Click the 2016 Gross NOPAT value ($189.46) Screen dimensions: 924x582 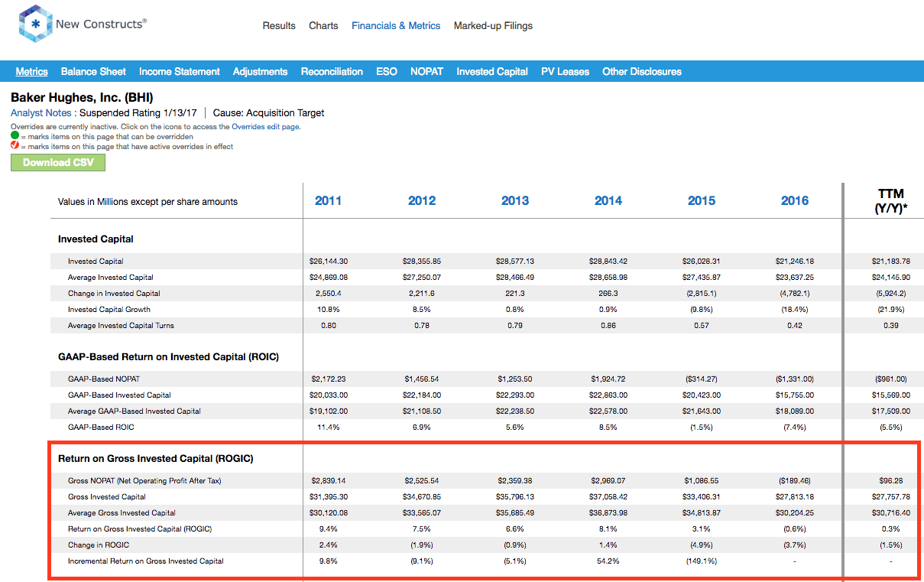pos(795,481)
